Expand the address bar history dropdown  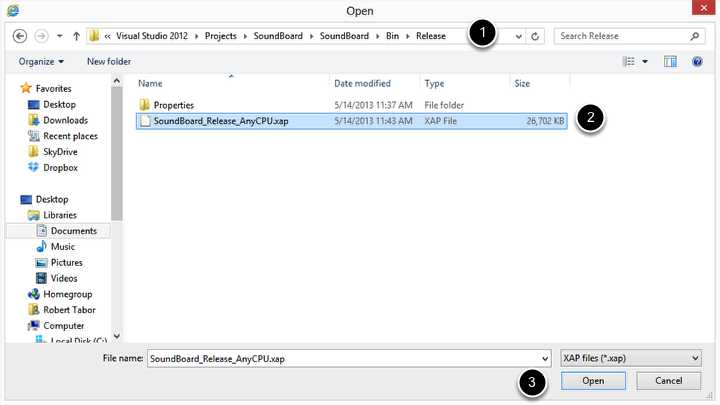[x=518, y=36]
